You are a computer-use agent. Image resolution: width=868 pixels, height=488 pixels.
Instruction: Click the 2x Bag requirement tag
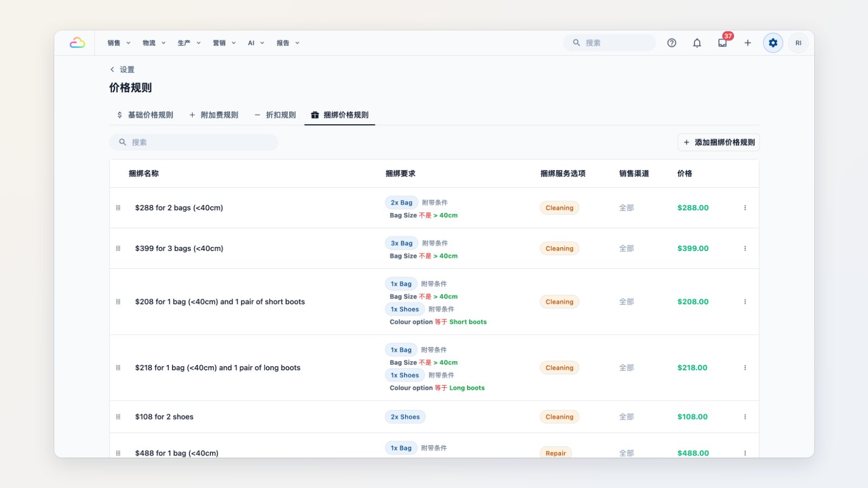click(x=401, y=203)
